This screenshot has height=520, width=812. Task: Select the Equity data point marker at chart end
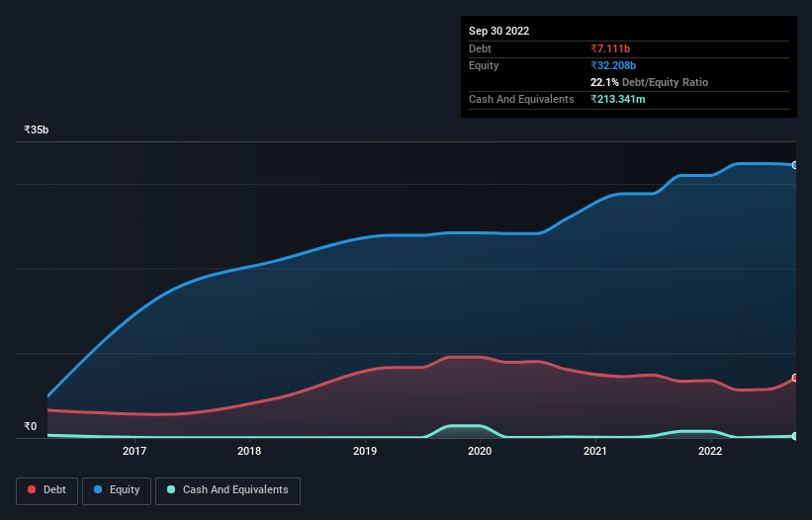795,165
